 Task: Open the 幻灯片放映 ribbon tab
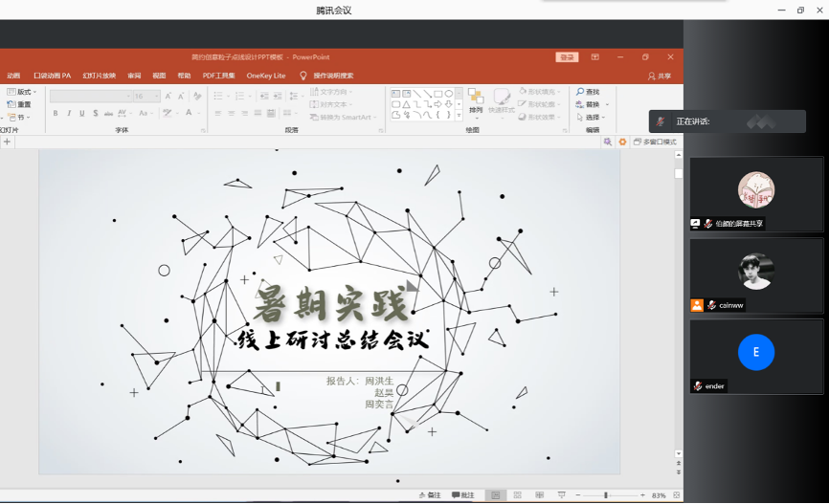99,76
